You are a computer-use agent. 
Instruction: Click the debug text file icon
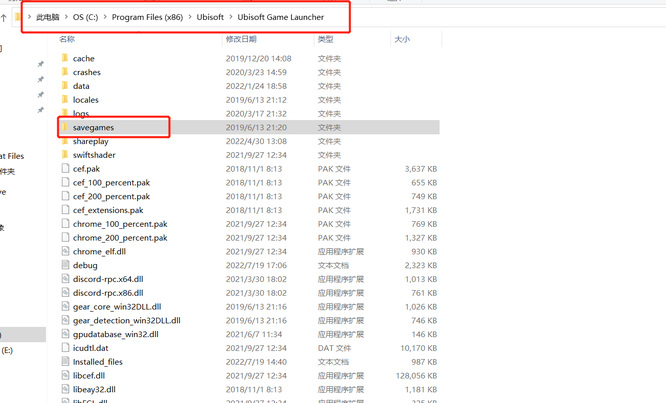point(65,266)
